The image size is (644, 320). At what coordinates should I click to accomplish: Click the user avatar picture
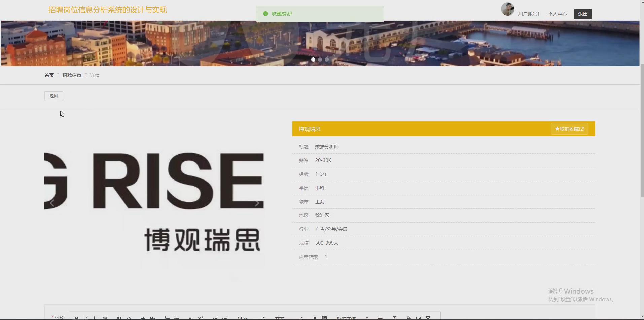click(x=507, y=9)
